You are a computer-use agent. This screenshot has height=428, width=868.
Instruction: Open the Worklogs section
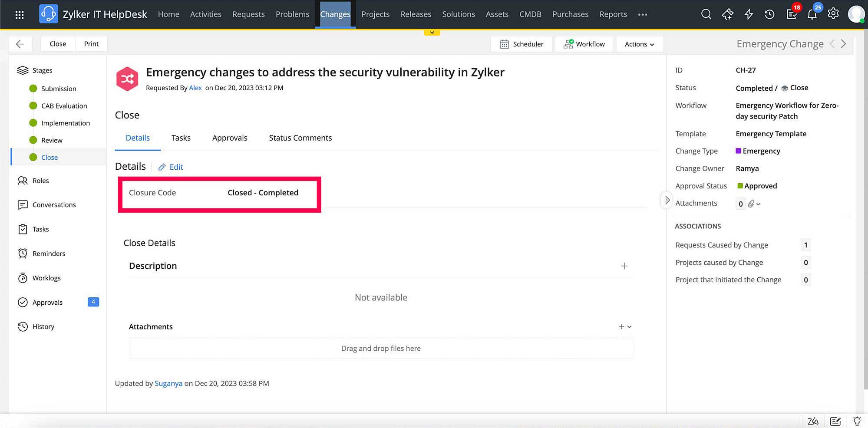click(x=46, y=278)
